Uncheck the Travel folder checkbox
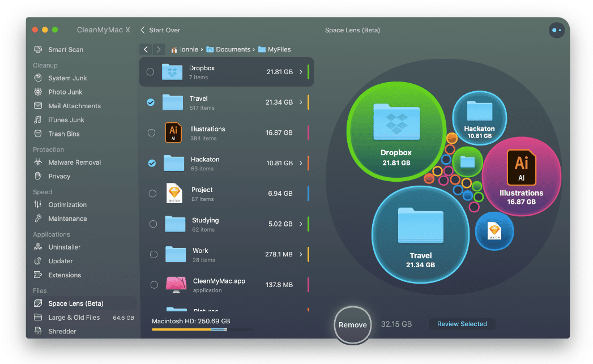593x364 pixels. click(151, 102)
